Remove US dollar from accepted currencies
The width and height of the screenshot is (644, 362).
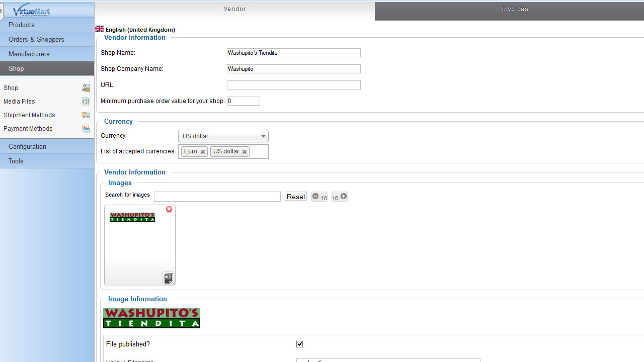coord(245,152)
